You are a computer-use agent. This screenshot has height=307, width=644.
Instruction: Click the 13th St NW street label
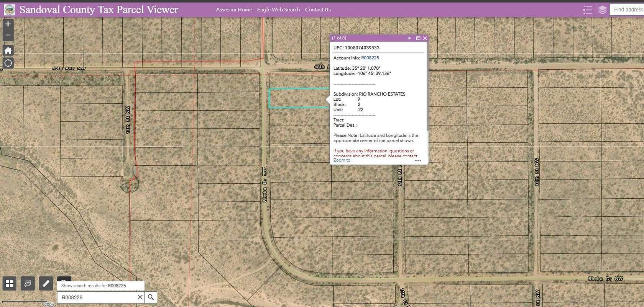point(128,120)
